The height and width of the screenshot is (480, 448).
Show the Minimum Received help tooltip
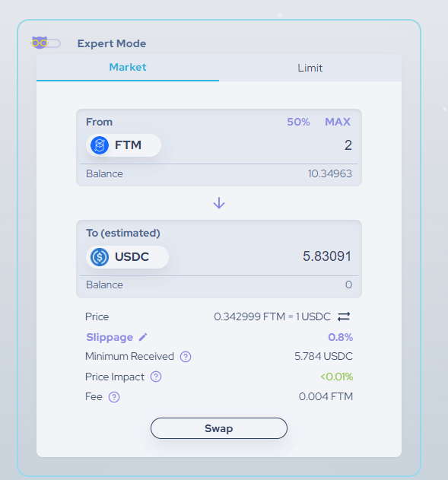186,357
